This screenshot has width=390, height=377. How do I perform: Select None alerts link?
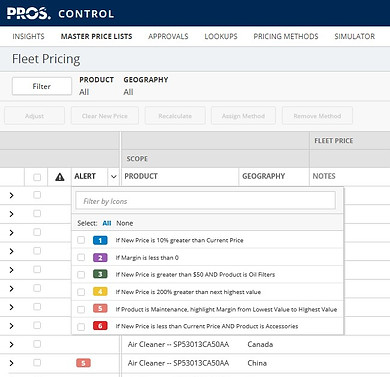click(x=124, y=223)
